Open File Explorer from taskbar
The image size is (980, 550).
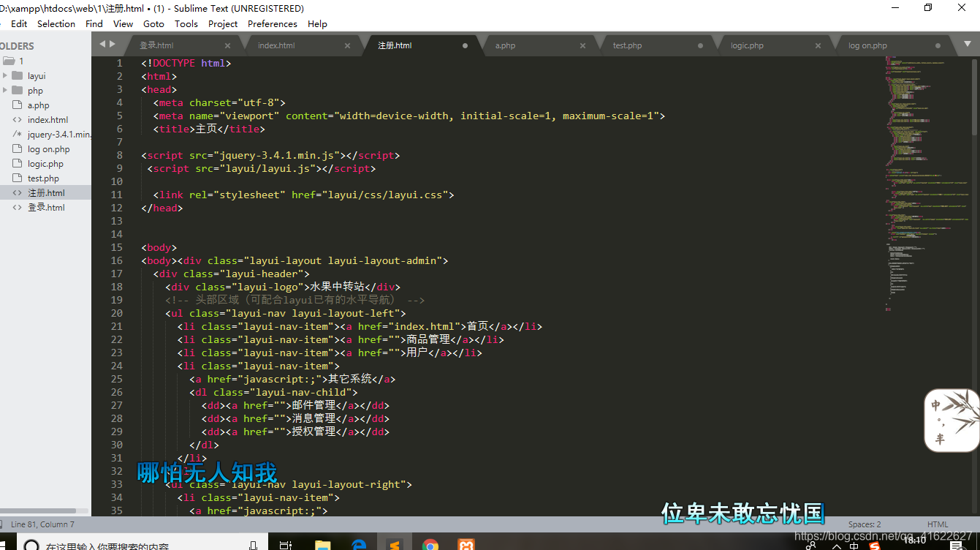tap(322, 545)
